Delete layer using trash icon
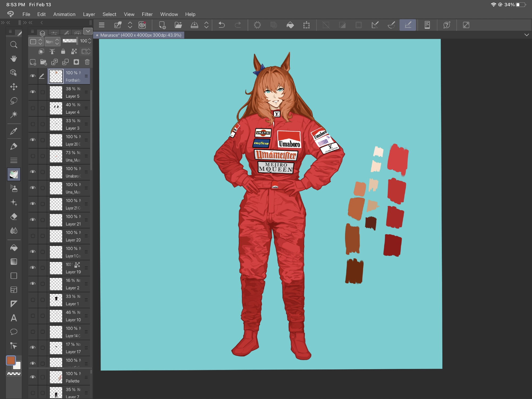 (x=87, y=62)
